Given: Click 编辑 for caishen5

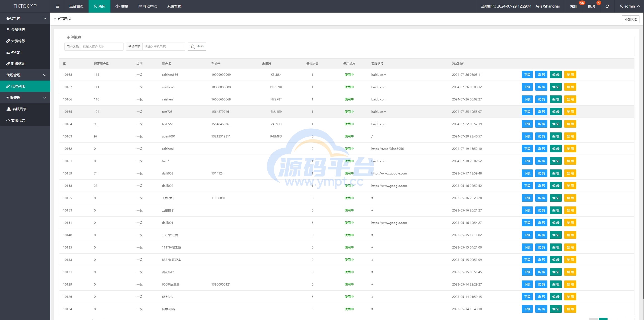Looking at the screenshot, I should coord(556,87).
